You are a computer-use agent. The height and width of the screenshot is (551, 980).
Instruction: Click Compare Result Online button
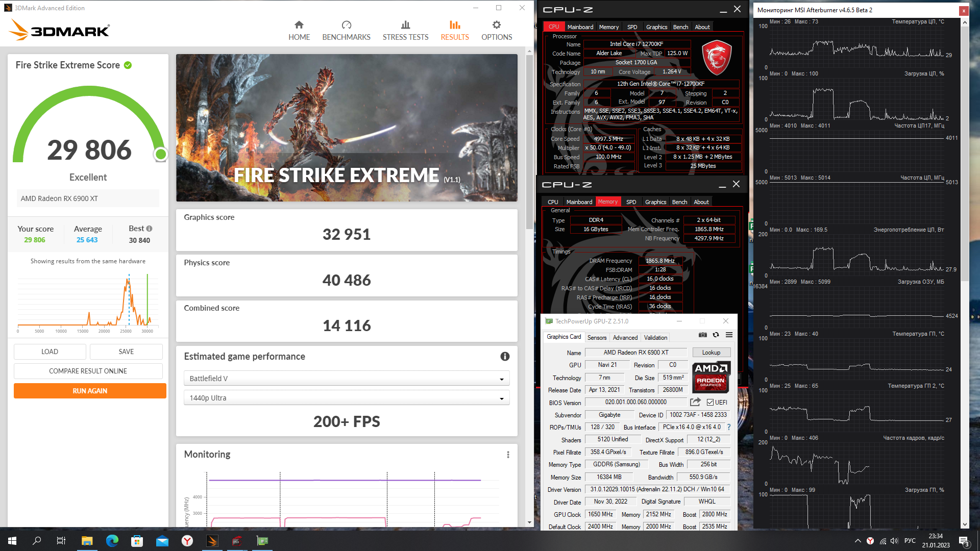pos(88,371)
